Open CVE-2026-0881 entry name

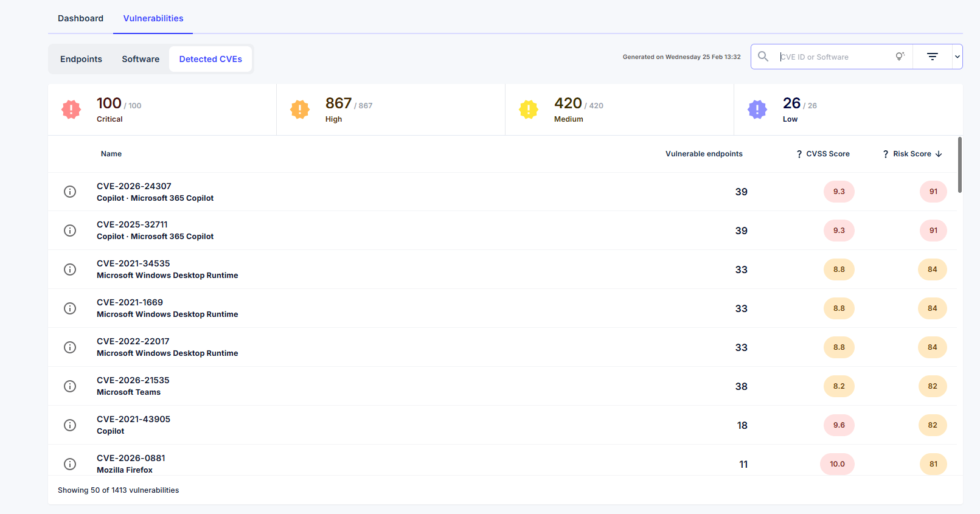tap(131, 458)
